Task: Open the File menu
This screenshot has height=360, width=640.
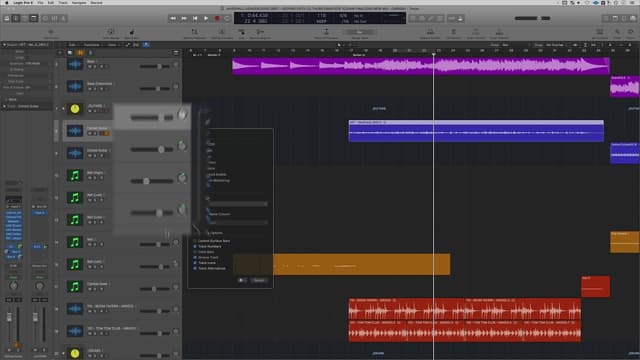Action: pos(40,2)
